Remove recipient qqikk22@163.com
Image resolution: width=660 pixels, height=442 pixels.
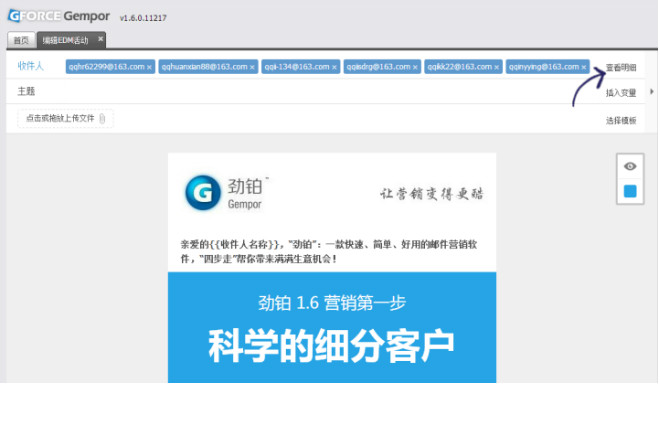(x=497, y=67)
